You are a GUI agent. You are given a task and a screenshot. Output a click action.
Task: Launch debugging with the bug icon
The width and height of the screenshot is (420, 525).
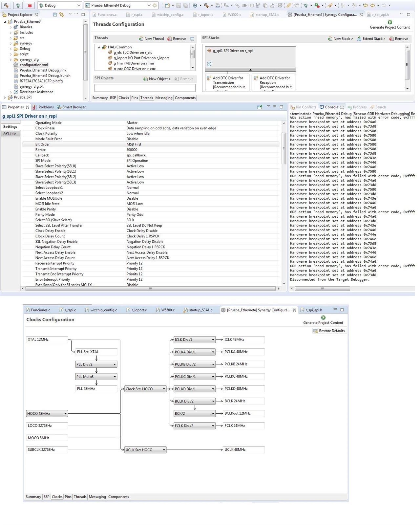click(18, 5)
